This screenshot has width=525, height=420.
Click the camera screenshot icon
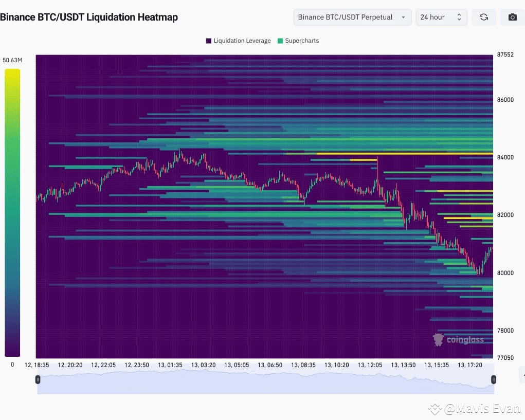click(512, 16)
